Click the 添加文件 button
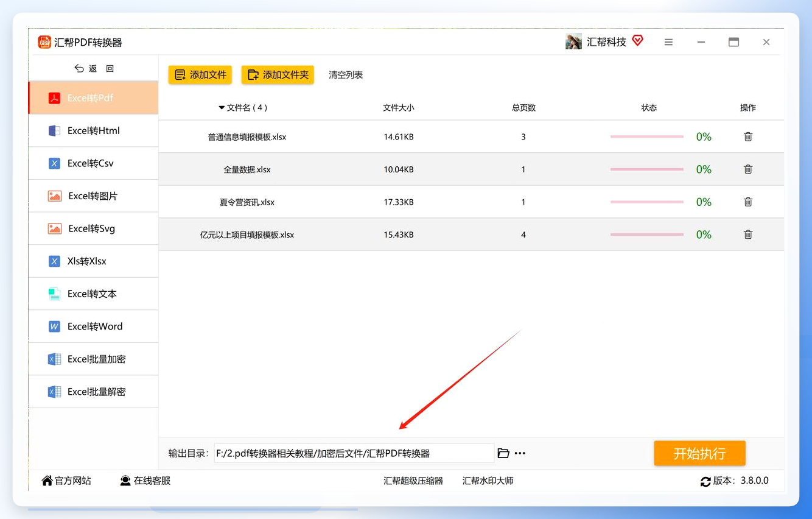This screenshot has width=812, height=519. click(200, 75)
